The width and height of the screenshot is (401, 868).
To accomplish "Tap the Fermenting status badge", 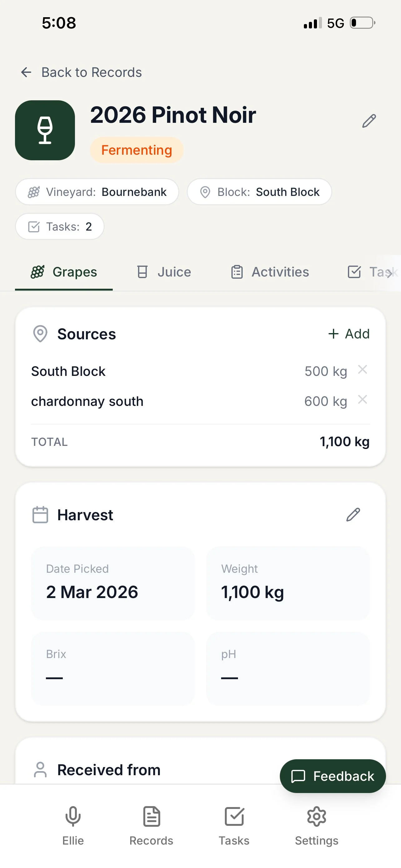I will [x=137, y=150].
